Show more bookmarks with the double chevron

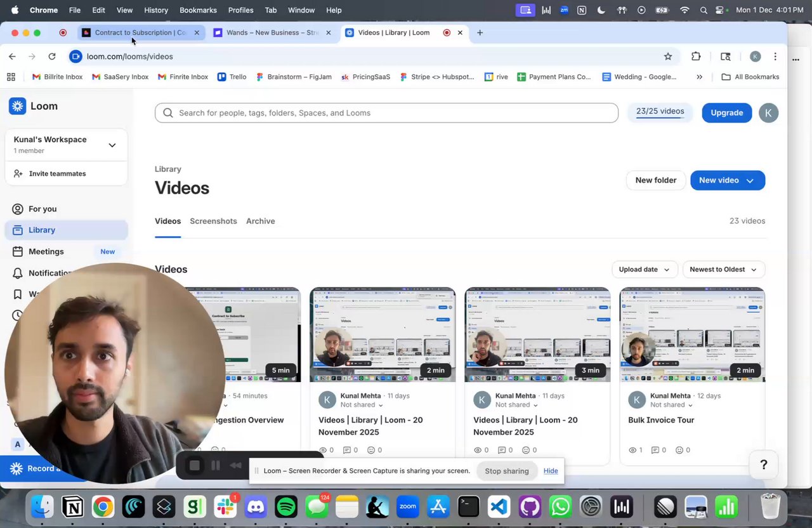click(x=699, y=77)
